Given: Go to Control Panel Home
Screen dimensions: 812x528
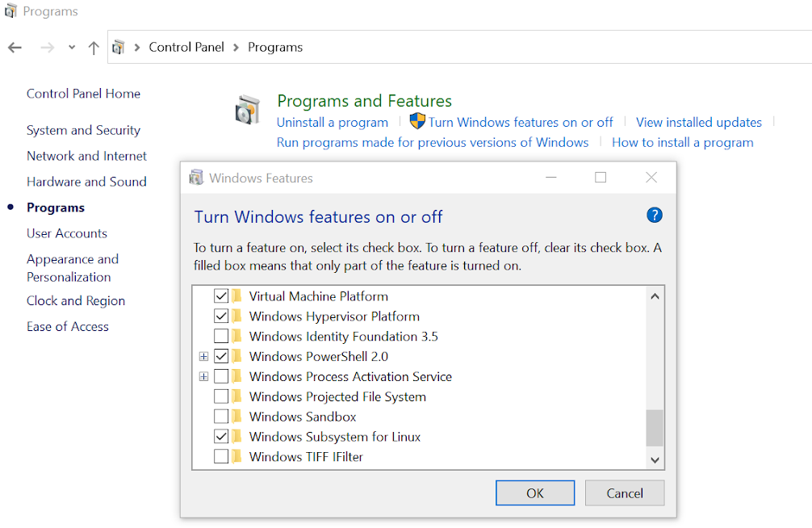Looking at the screenshot, I should 83,93.
